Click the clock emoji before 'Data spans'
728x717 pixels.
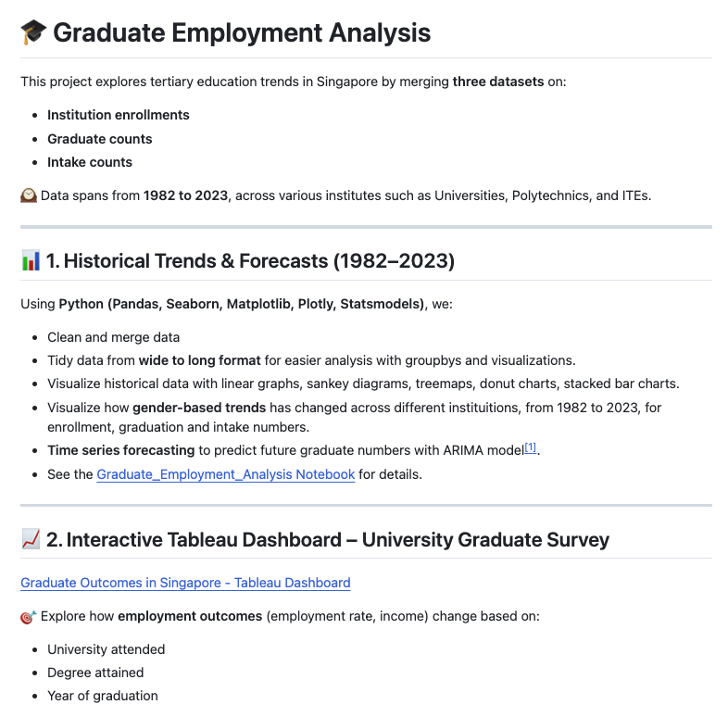pyautogui.click(x=29, y=195)
